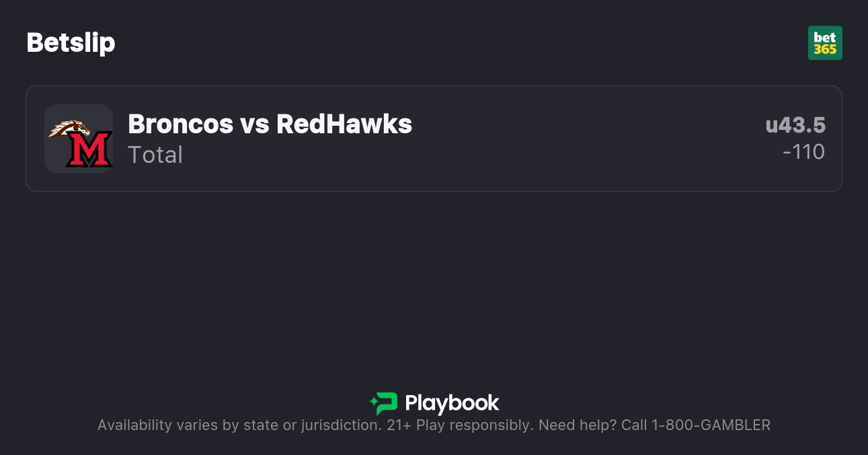Toggle the under 43.5 bet selection
Viewport: 868px width, 455px height.
tap(795, 125)
